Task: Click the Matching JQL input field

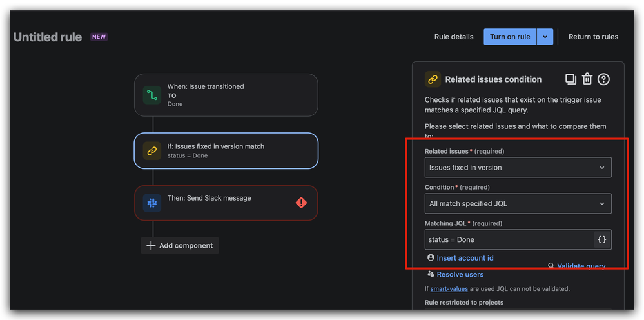Action: click(509, 239)
